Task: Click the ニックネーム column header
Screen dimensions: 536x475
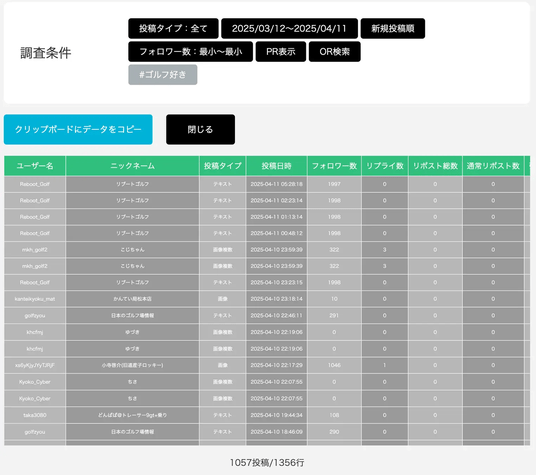Action: [132, 166]
